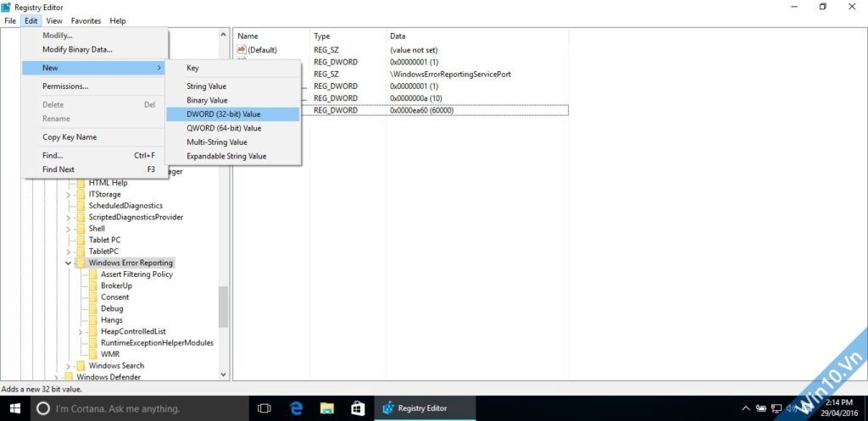Open the Favorites menu
868x421 pixels.
[x=86, y=21]
